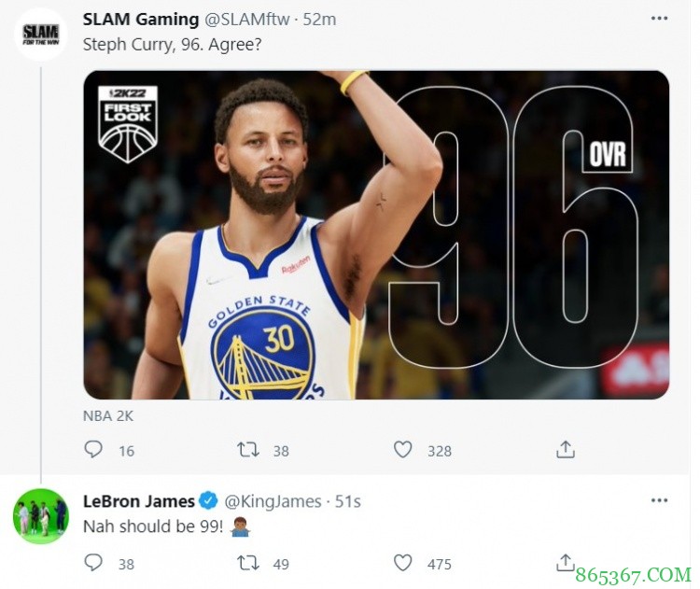The height and width of the screenshot is (589, 700).
Task: Like the SLAM Gaming tweet
Action: pyautogui.click(x=402, y=450)
